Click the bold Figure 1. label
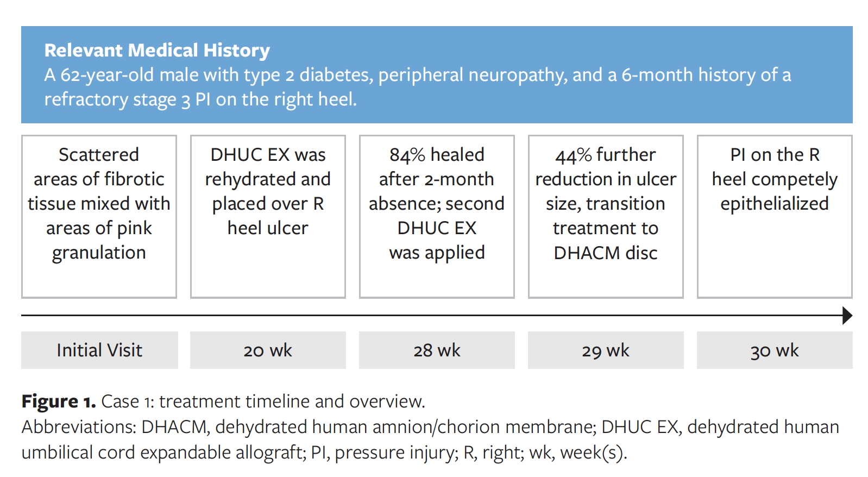The image size is (868, 477). coord(59,401)
